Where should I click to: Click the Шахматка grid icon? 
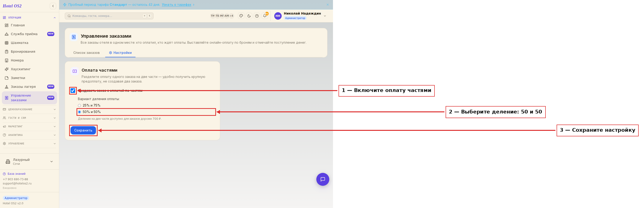pyautogui.click(x=7, y=43)
